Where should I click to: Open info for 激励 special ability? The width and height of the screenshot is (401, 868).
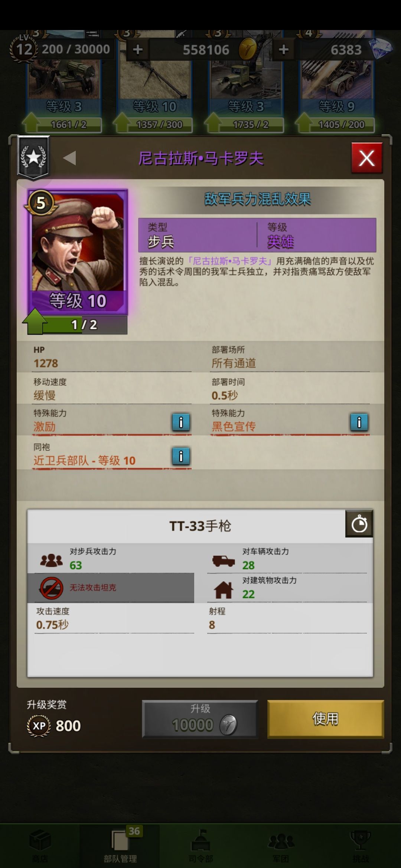[181, 422]
